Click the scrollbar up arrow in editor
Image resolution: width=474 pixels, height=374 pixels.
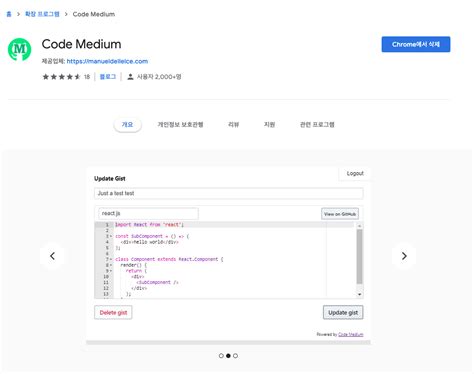(359, 226)
